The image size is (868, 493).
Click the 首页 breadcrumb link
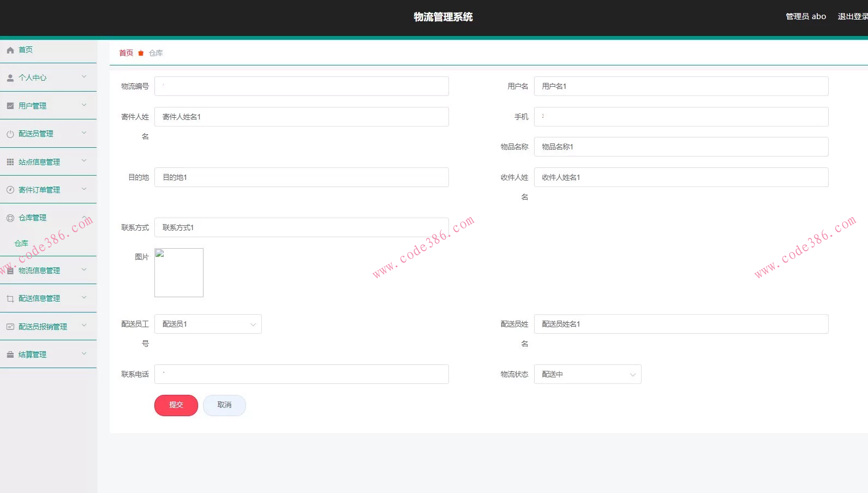(x=126, y=53)
